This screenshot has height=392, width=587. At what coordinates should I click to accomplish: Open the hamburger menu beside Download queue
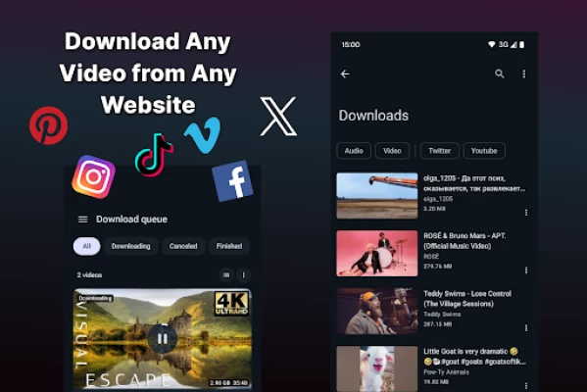click(82, 219)
